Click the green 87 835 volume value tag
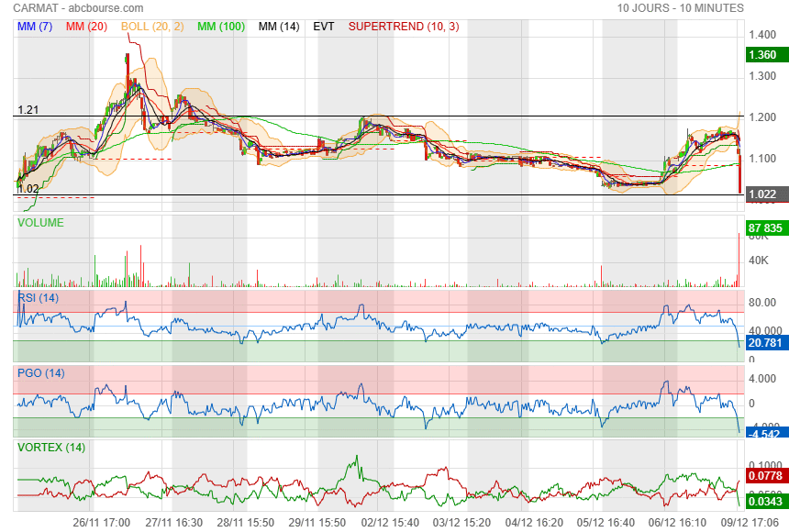 766,227
